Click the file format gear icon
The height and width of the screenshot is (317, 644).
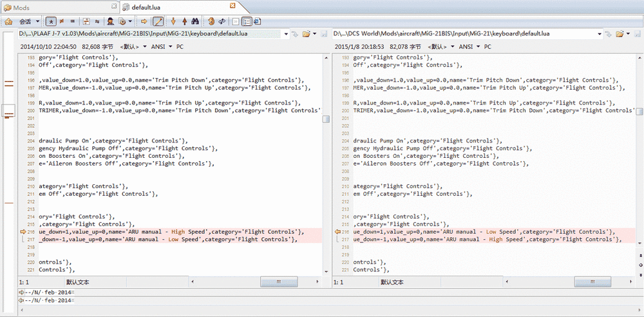[122, 21]
